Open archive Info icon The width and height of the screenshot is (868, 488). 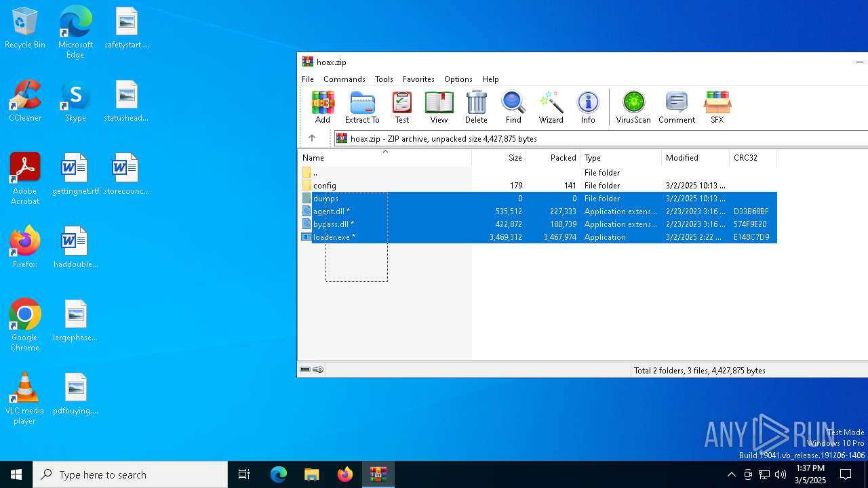[x=588, y=107]
